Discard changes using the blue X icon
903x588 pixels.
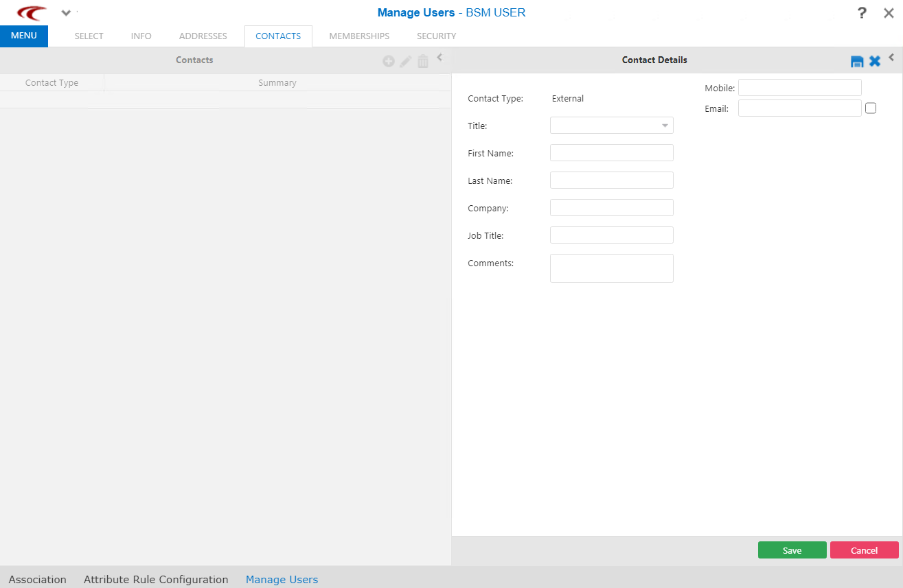874,60
